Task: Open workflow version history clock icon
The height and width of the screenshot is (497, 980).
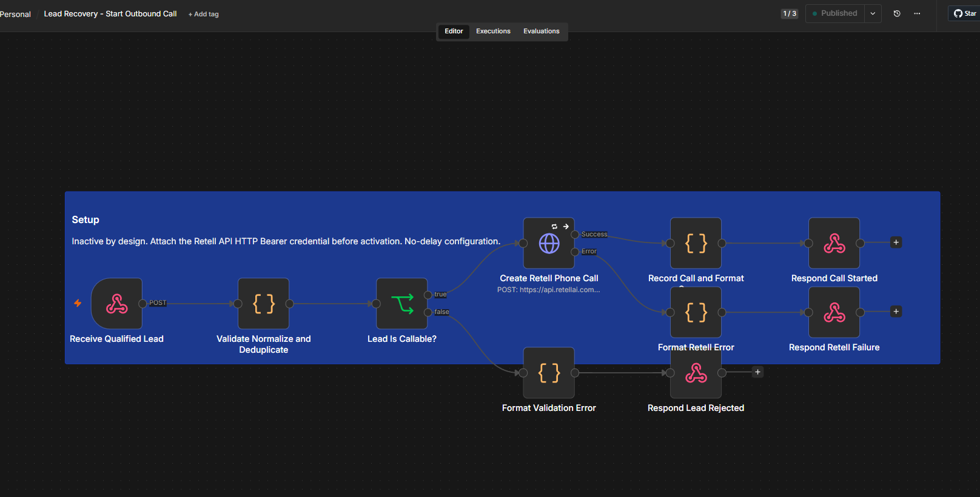Action: click(x=897, y=13)
